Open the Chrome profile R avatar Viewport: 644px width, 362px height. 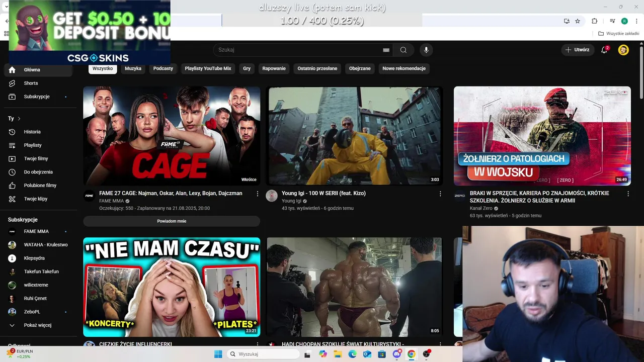624,21
